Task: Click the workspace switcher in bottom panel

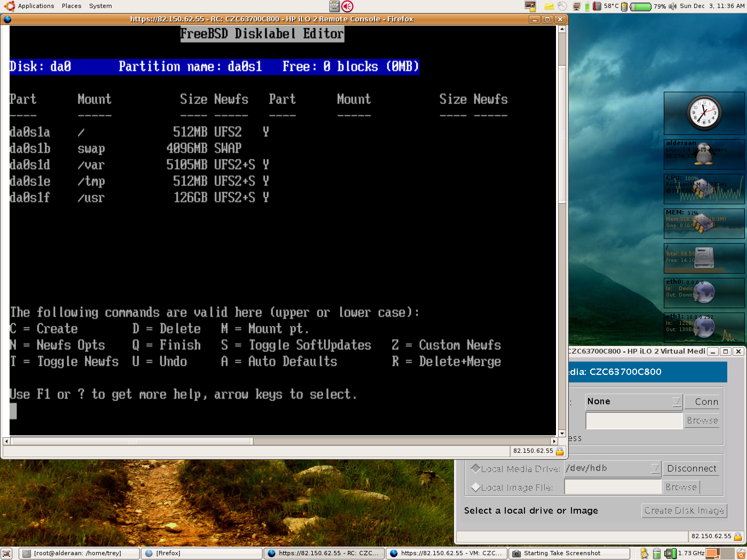Action: (x=720, y=554)
